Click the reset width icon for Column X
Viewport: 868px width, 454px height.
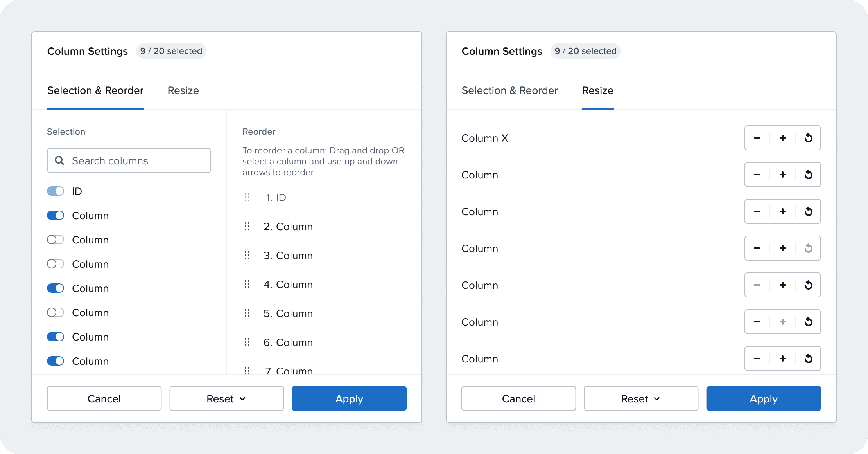(809, 138)
